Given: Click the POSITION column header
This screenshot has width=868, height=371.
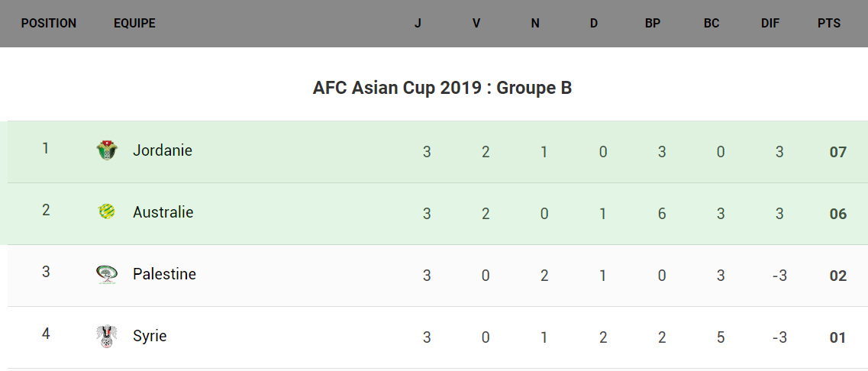Looking at the screenshot, I should (x=49, y=24).
